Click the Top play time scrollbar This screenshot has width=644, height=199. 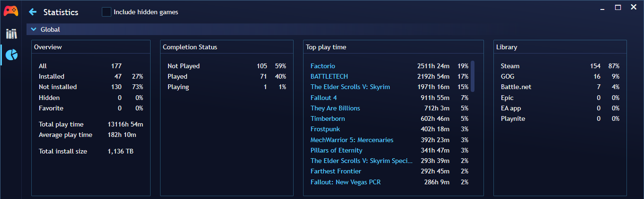tap(473, 76)
